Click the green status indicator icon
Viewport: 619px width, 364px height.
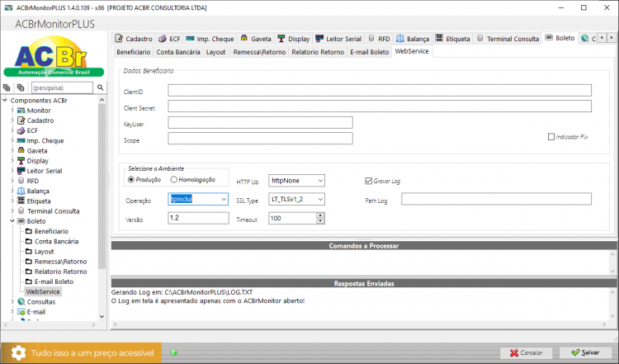pyautogui.click(x=173, y=352)
